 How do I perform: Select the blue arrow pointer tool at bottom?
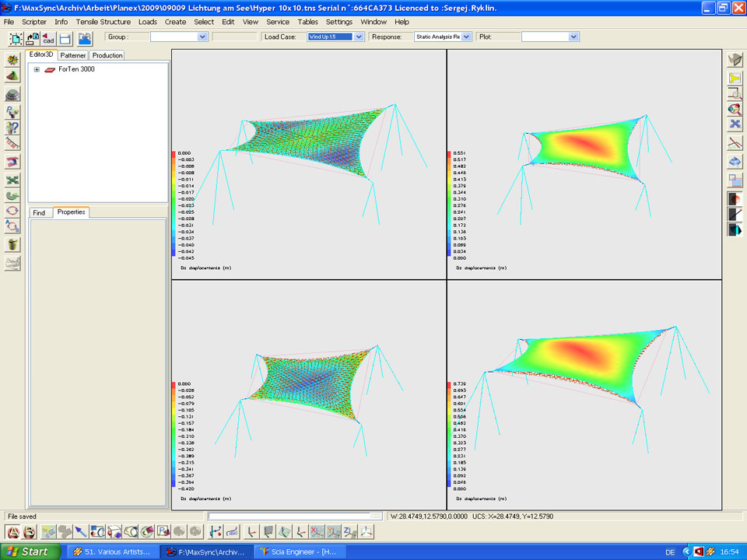click(81, 532)
